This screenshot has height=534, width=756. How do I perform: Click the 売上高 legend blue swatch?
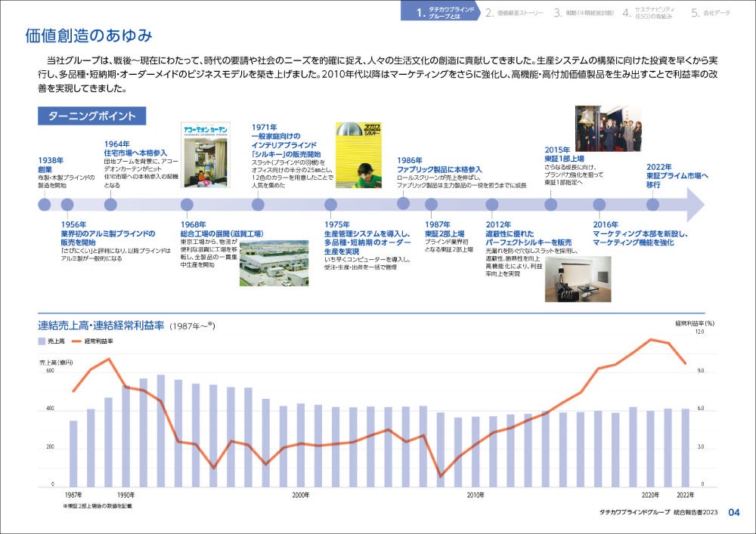click(42, 341)
